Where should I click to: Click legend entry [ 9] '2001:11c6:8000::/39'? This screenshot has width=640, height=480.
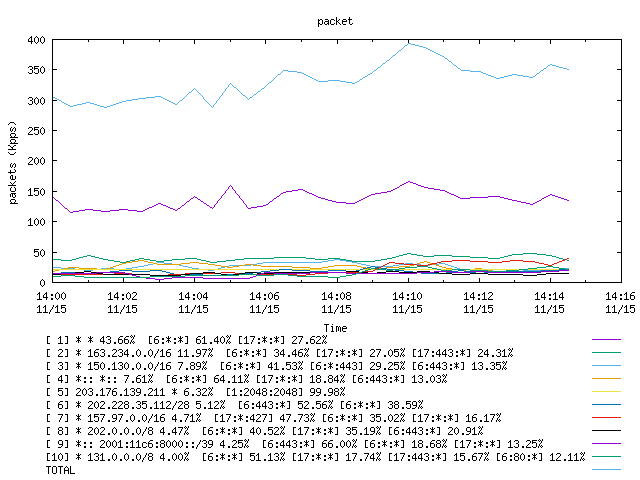coord(156,444)
